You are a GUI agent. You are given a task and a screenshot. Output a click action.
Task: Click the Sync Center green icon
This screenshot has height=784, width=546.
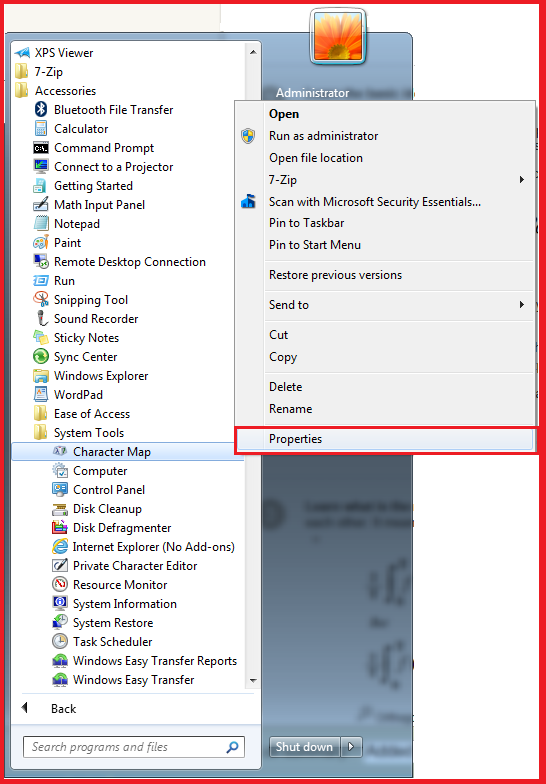coord(41,356)
